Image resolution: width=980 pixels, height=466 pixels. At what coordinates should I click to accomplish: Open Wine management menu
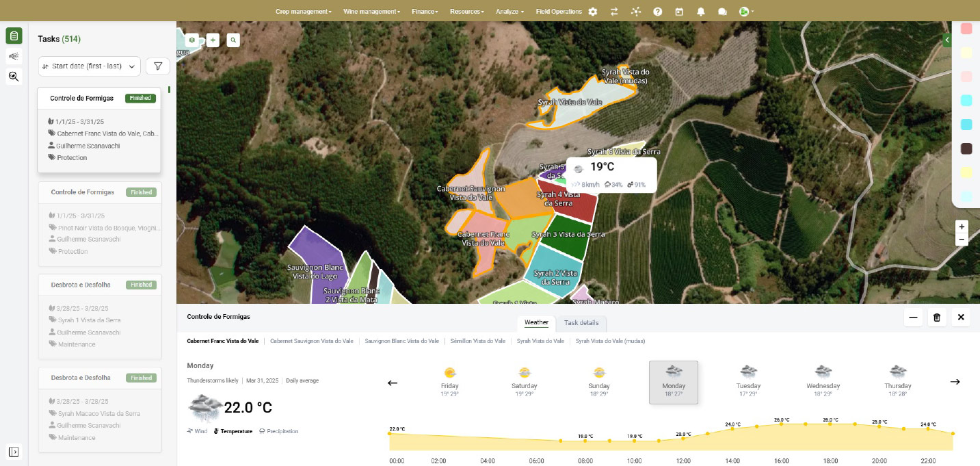coord(371,12)
